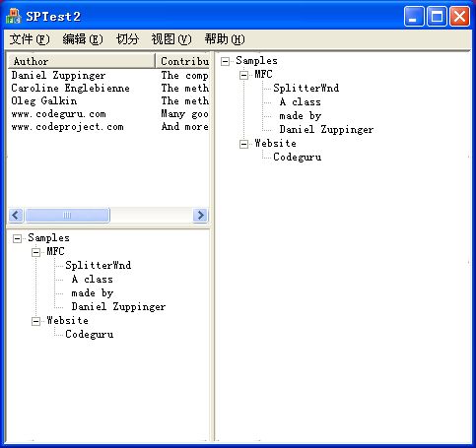Viewport: 476px width, 448px height.
Task: Select Codeguru in bottom-left tree
Action: [x=90, y=335]
